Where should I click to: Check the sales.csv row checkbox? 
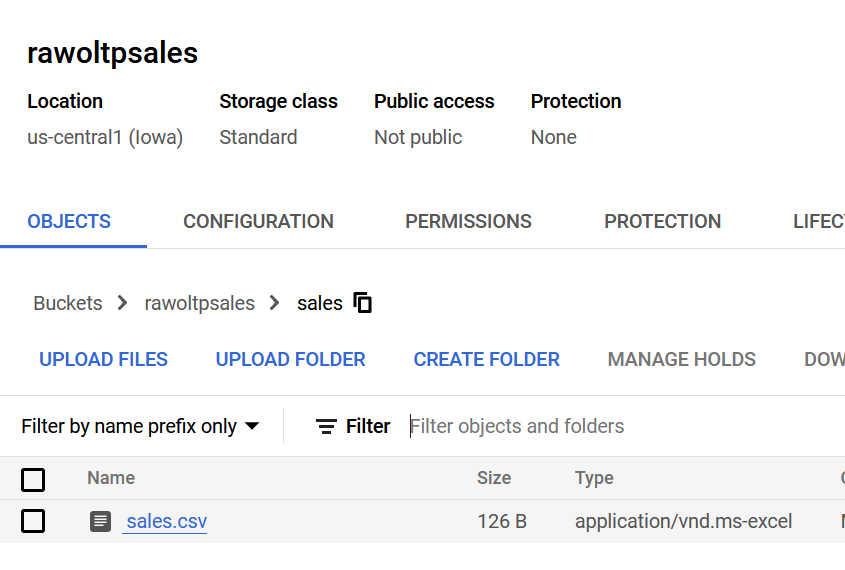(x=33, y=521)
